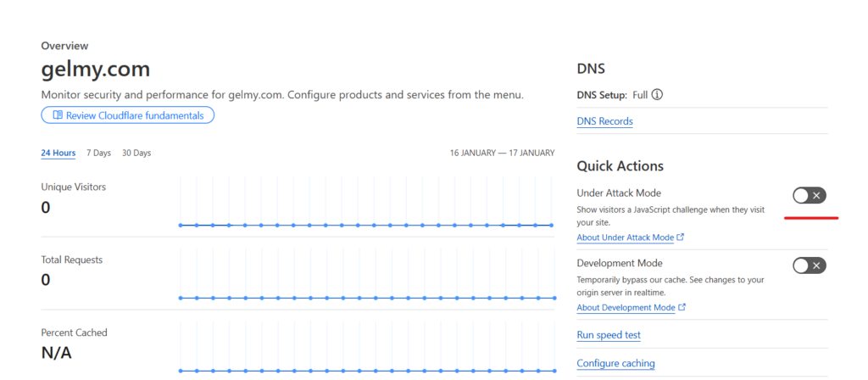Click the Under Attack Mode label
The height and width of the screenshot is (380, 868).
click(619, 193)
